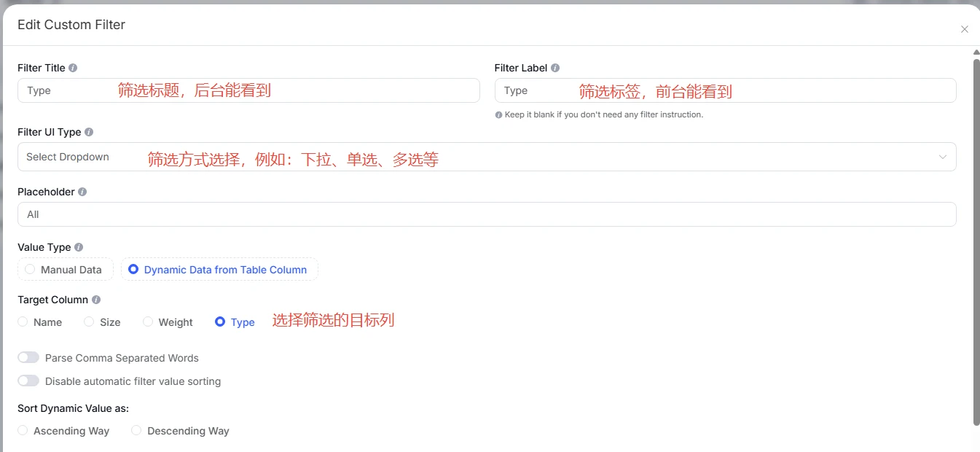
Task: Open the Filter Title help info icon
Action: point(72,67)
